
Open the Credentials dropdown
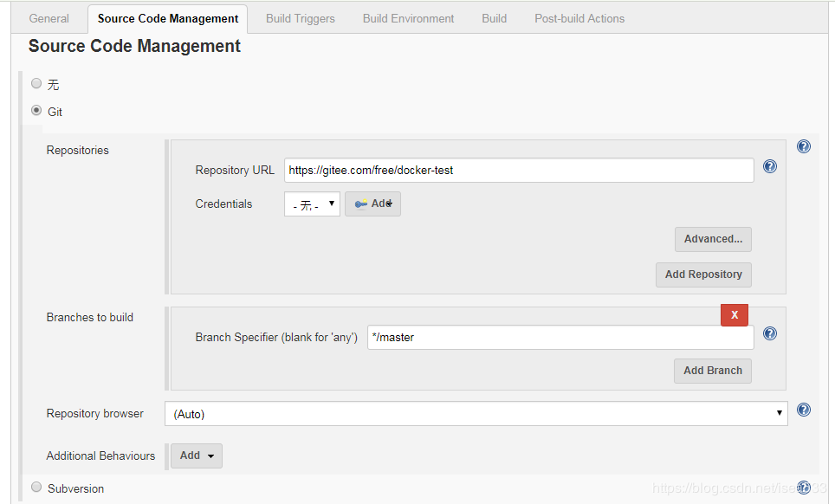pyautogui.click(x=312, y=204)
